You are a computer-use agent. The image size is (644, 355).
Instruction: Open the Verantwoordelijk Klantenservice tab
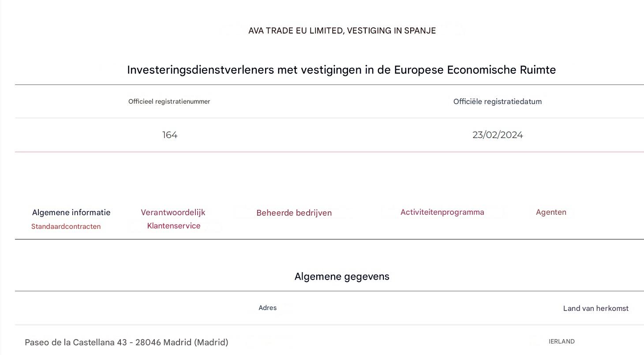click(173, 219)
